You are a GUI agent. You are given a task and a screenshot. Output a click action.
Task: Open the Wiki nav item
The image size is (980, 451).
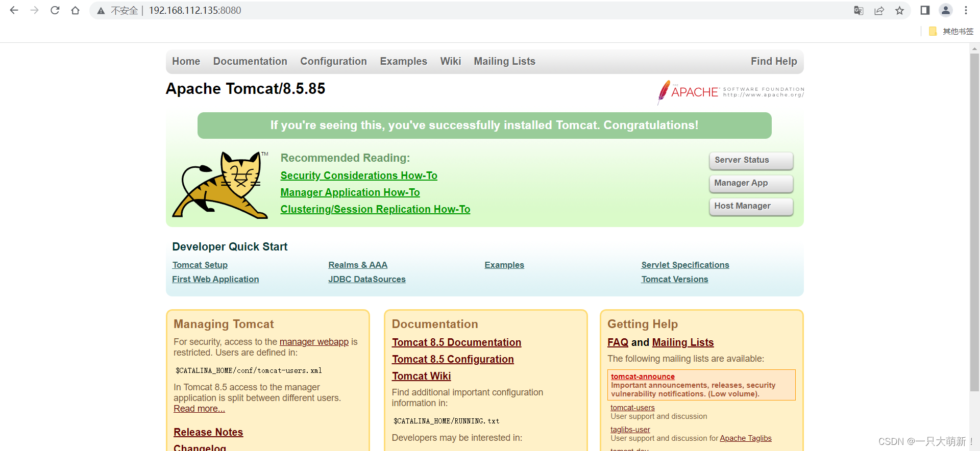coord(451,61)
